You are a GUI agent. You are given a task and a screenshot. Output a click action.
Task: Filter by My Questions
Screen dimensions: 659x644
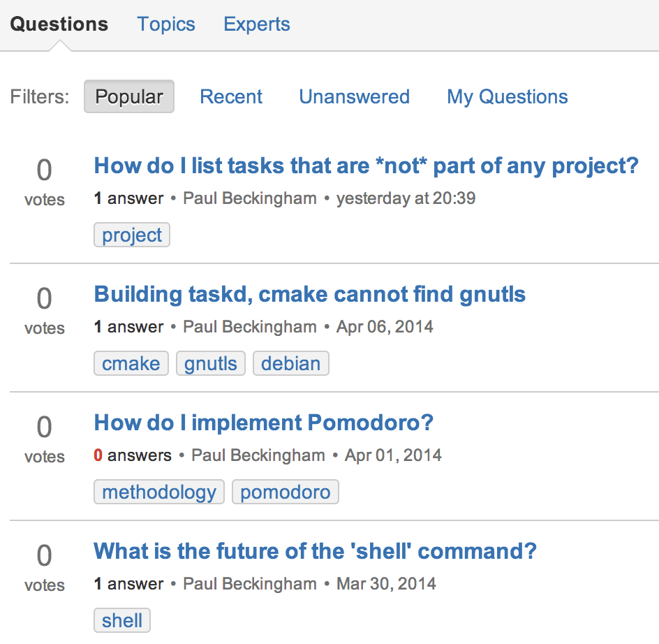tap(508, 97)
